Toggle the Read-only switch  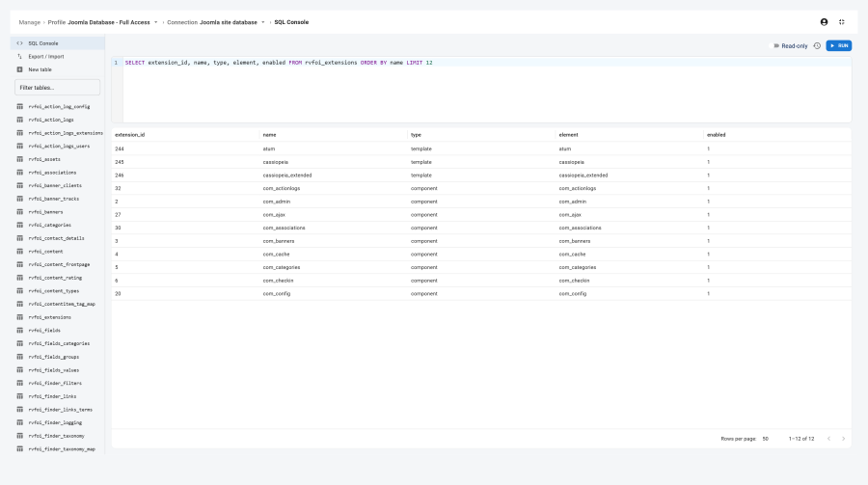775,46
